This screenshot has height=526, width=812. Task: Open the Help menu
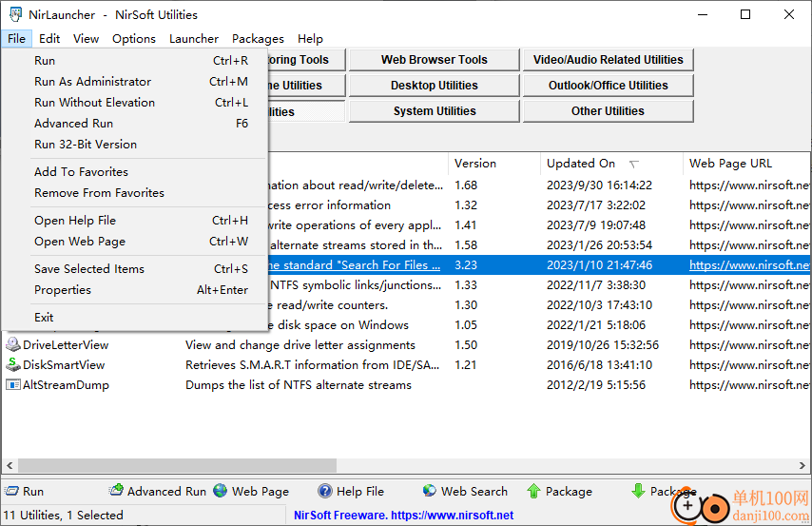310,39
